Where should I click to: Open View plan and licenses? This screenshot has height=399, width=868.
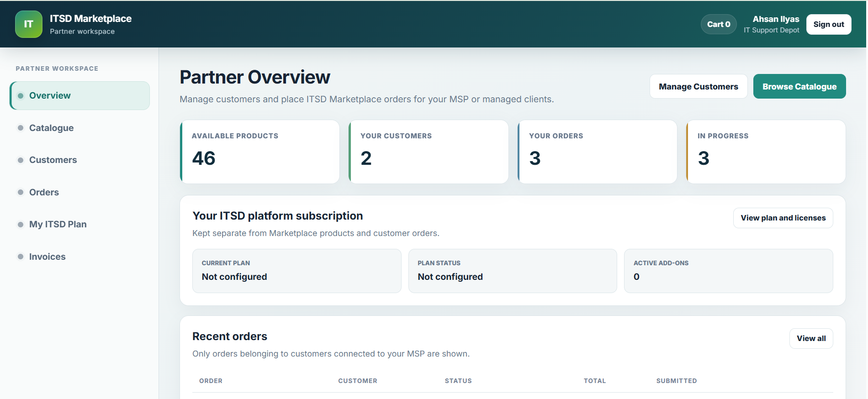click(783, 218)
